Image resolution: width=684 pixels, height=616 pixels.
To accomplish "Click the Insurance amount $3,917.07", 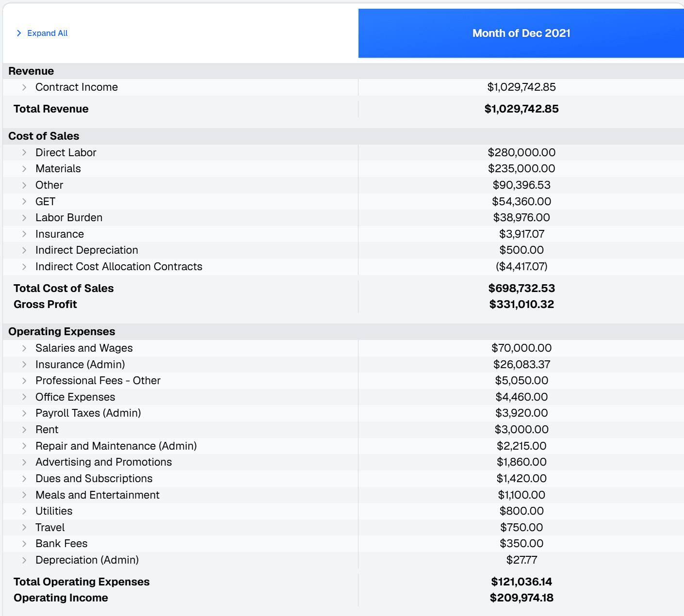I will click(521, 234).
